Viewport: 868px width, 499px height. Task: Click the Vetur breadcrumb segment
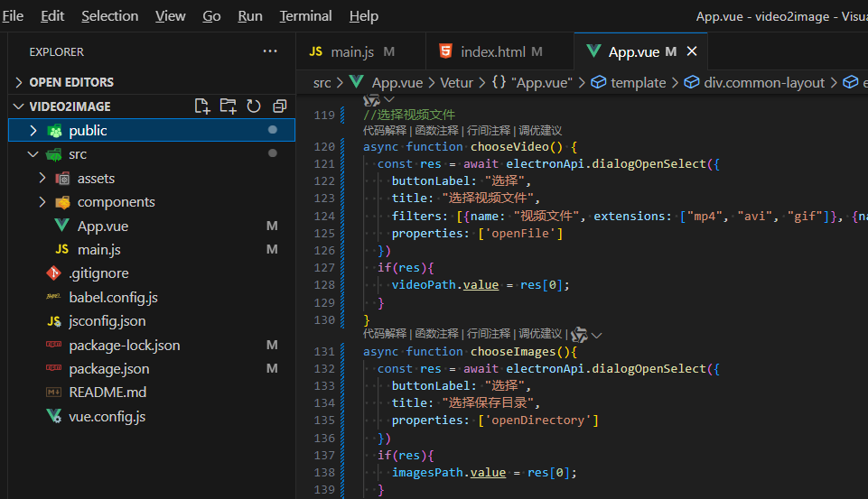click(456, 82)
